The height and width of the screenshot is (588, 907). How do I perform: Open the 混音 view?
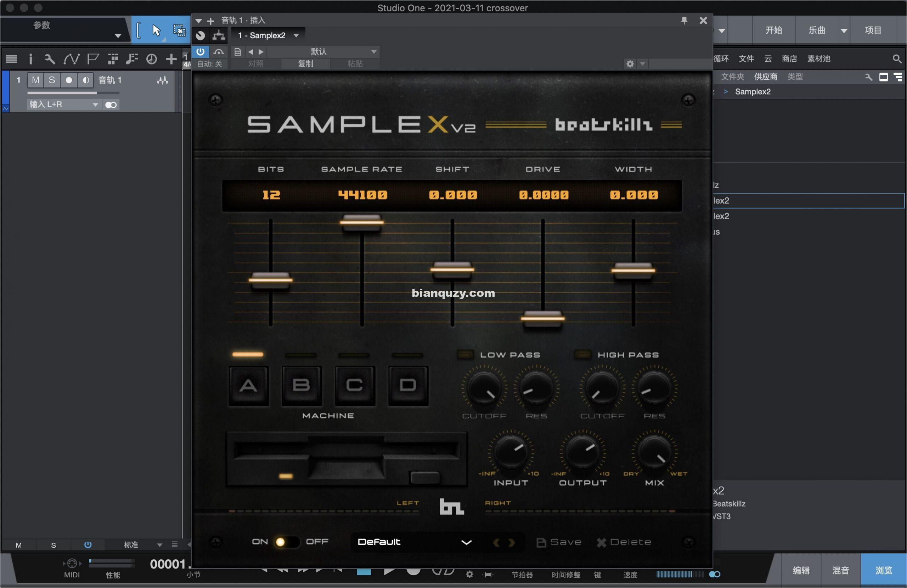[841, 570]
